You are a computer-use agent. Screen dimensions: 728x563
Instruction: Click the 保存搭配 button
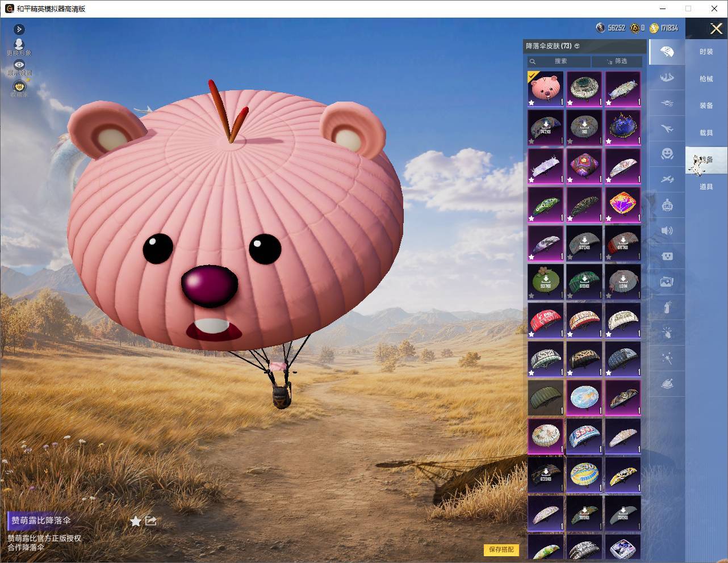(501, 549)
